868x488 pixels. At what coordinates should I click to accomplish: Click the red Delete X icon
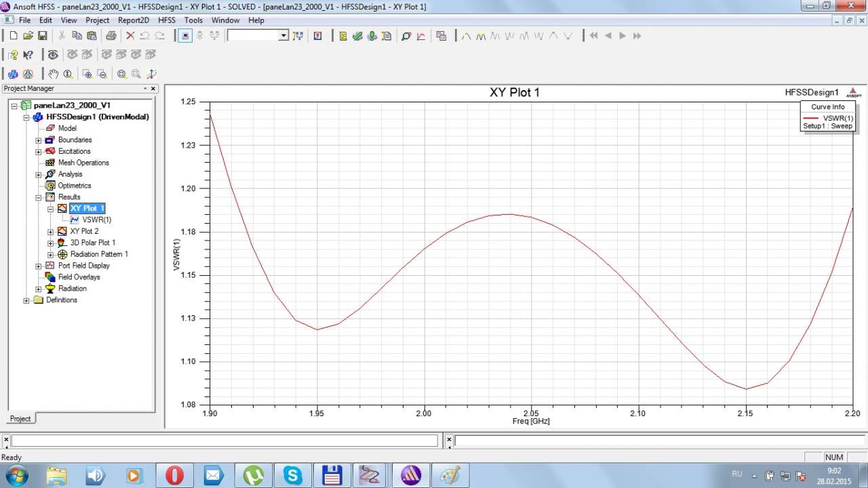130,36
